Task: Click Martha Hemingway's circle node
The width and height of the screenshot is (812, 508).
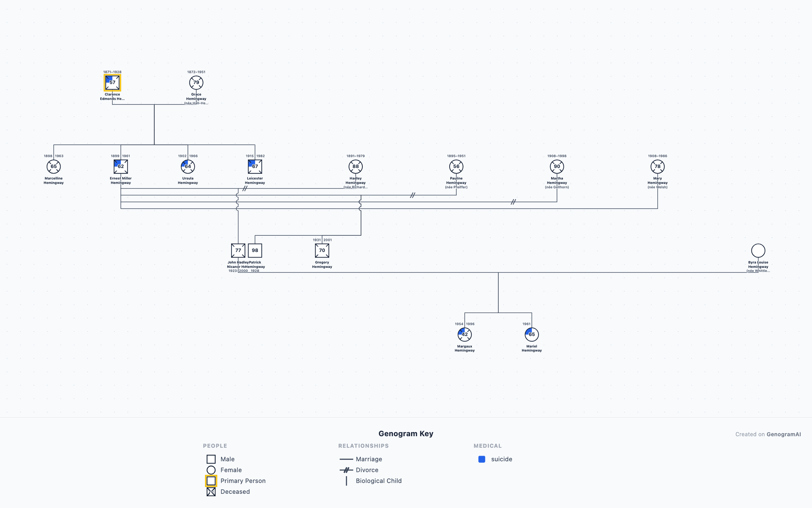Action: (x=557, y=167)
